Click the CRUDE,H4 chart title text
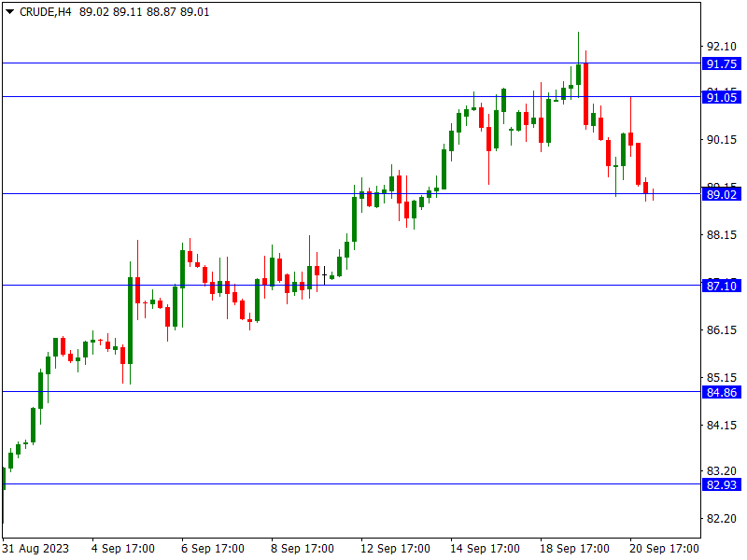The image size is (747, 560). [45, 12]
